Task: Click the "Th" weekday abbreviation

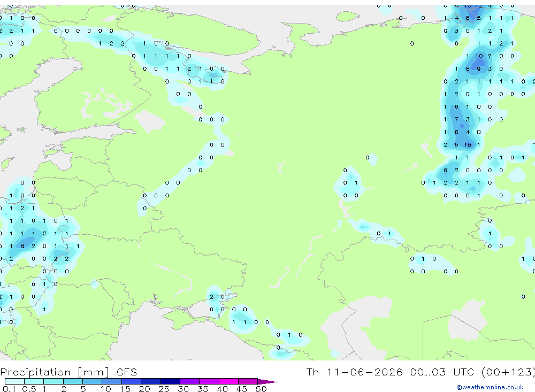Action: 312,372
